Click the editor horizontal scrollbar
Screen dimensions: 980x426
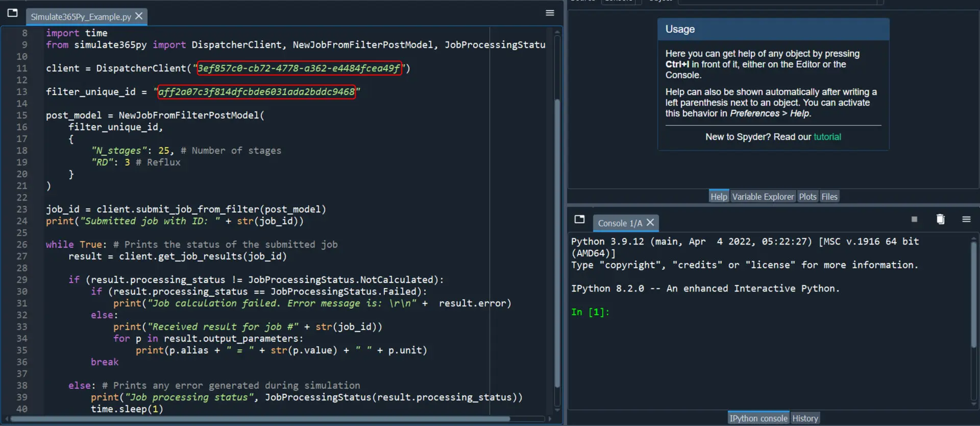coord(260,419)
